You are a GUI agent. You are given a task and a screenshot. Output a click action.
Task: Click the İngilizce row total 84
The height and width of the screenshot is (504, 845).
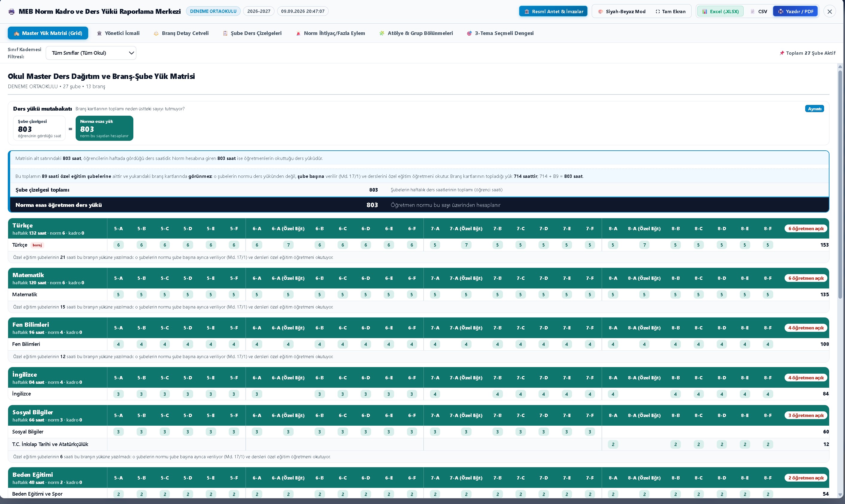[x=826, y=394]
